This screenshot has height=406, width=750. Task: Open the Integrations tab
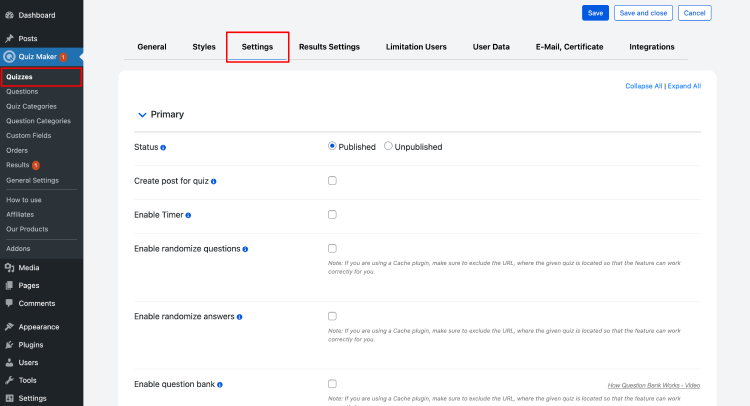tap(651, 47)
